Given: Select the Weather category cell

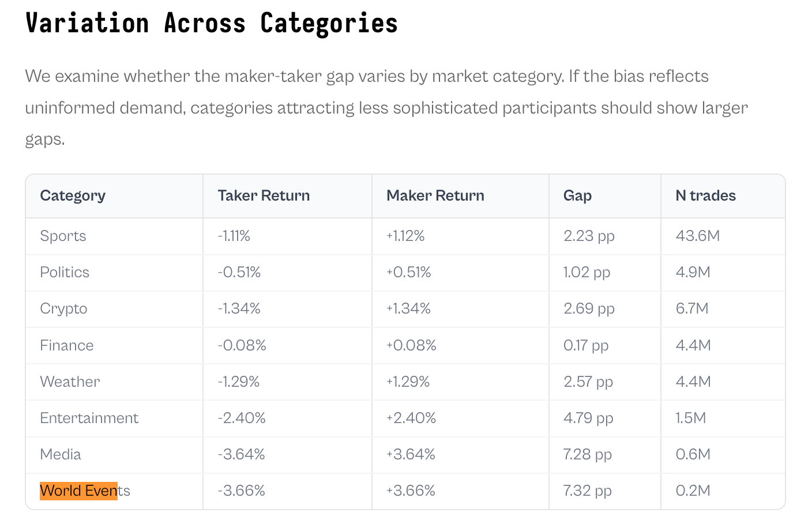Looking at the screenshot, I should [70, 382].
